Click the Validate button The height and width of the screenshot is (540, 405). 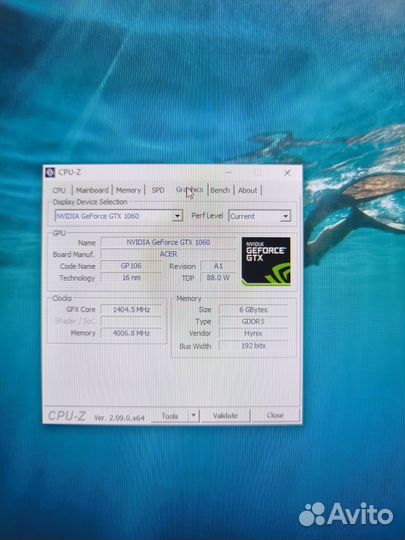click(x=225, y=416)
